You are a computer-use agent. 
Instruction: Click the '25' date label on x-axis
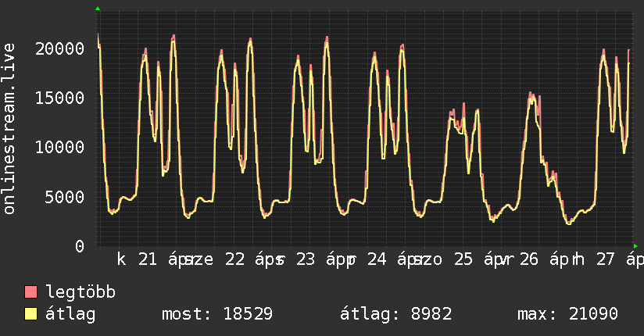point(463,259)
